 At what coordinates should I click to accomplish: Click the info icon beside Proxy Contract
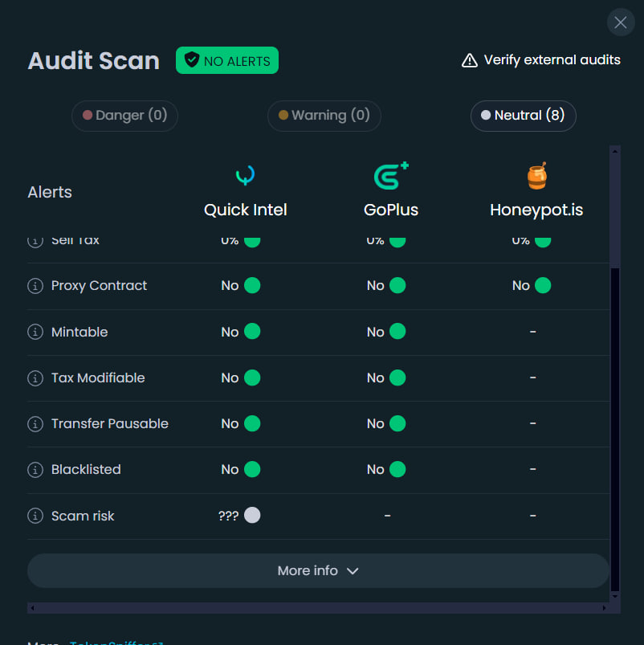point(35,286)
